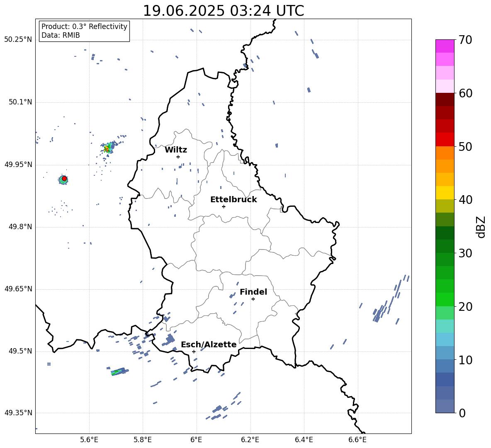Click the cross marker beside Findel
491x448 pixels.
[x=253, y=299]
